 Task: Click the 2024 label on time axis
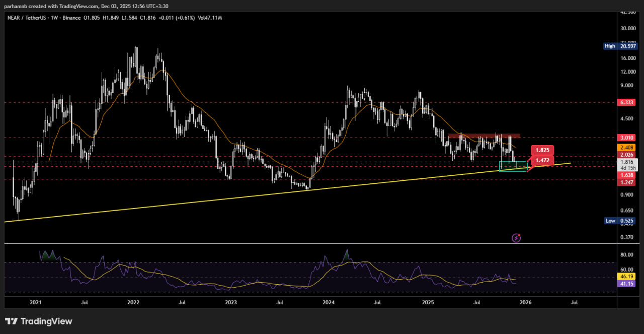[x=329, y=303]
